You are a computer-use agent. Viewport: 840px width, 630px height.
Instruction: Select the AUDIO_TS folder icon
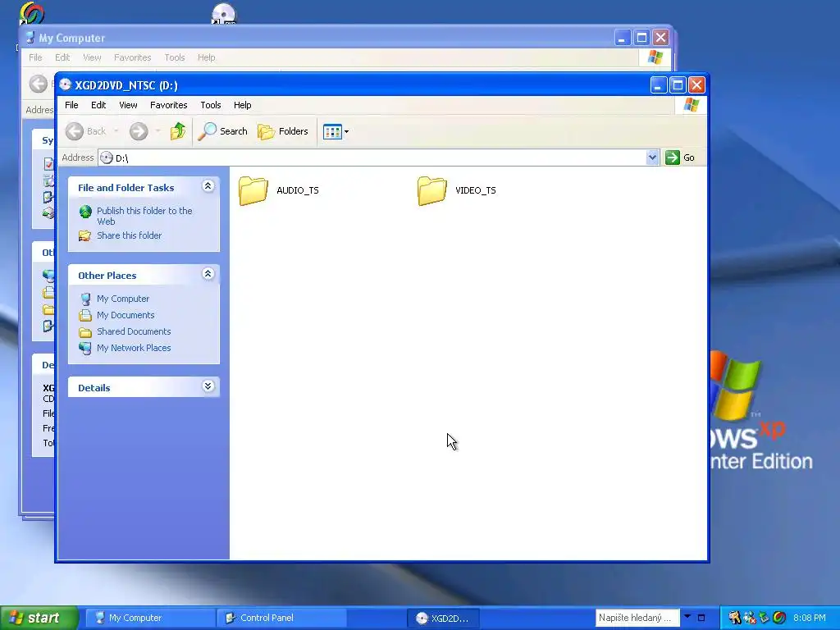253,190
